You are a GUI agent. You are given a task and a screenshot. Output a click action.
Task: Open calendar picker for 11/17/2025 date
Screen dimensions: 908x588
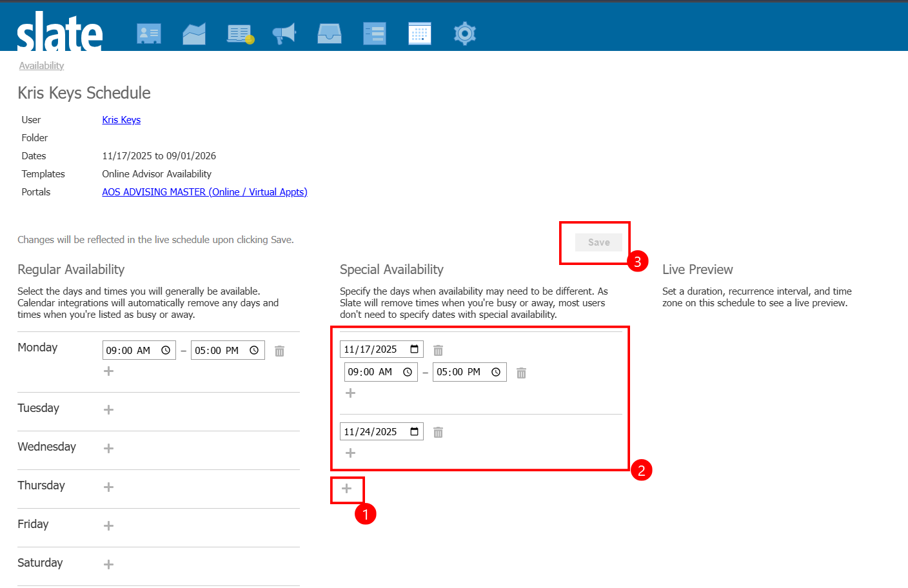click(x=414, y=349)
